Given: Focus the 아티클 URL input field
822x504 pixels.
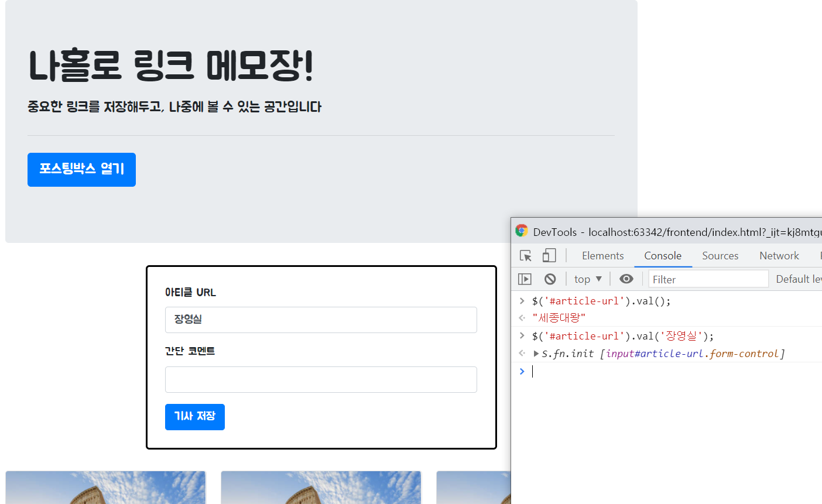Looking at the screenshot, I should (x=321, y=320).
